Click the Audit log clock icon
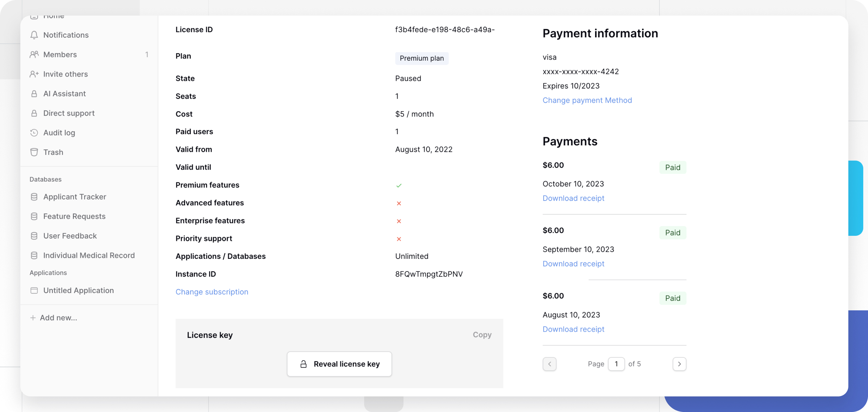868x412 pixels. point(34,133)
